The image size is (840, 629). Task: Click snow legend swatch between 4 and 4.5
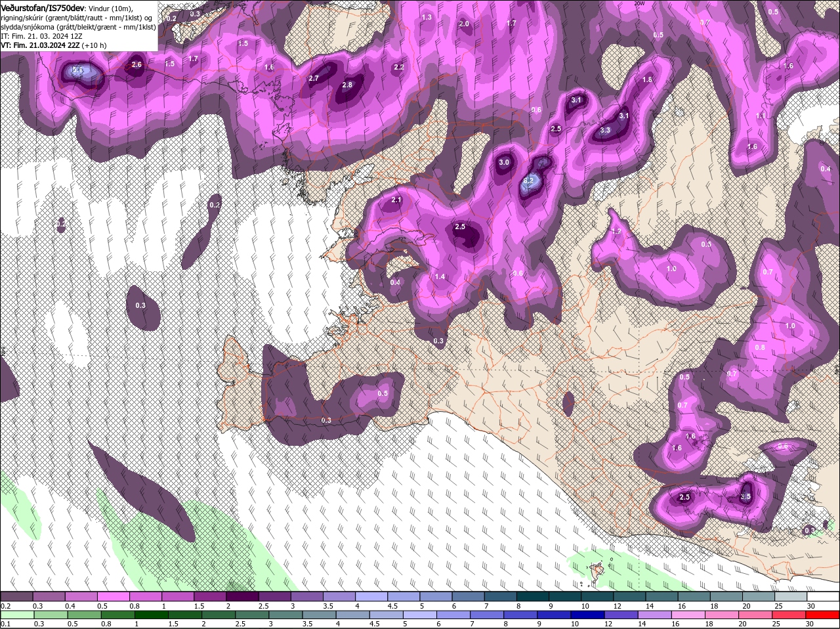[x=371, y=596]
